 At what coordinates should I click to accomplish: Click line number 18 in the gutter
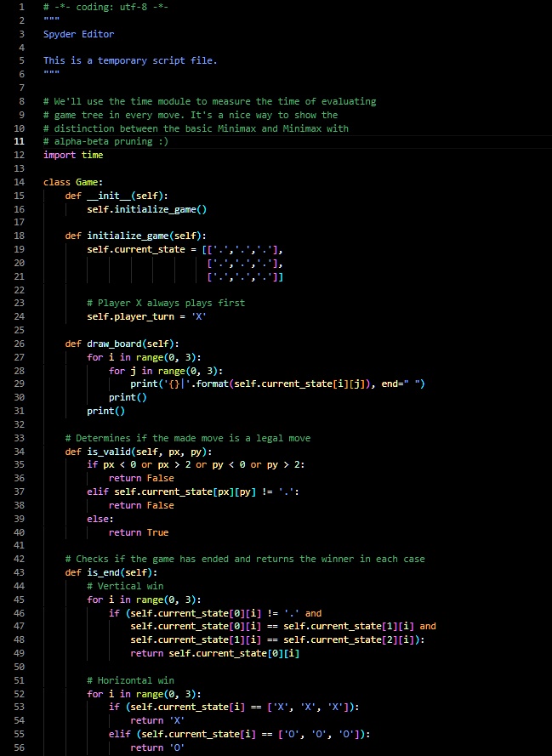coord(19,236)
